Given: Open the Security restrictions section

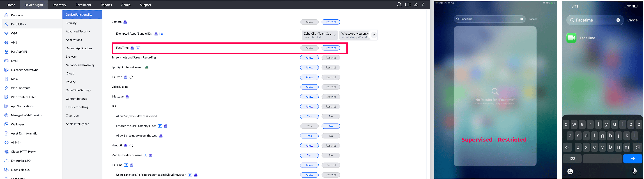Looking at the screenshot, I should tap(82, 23).
